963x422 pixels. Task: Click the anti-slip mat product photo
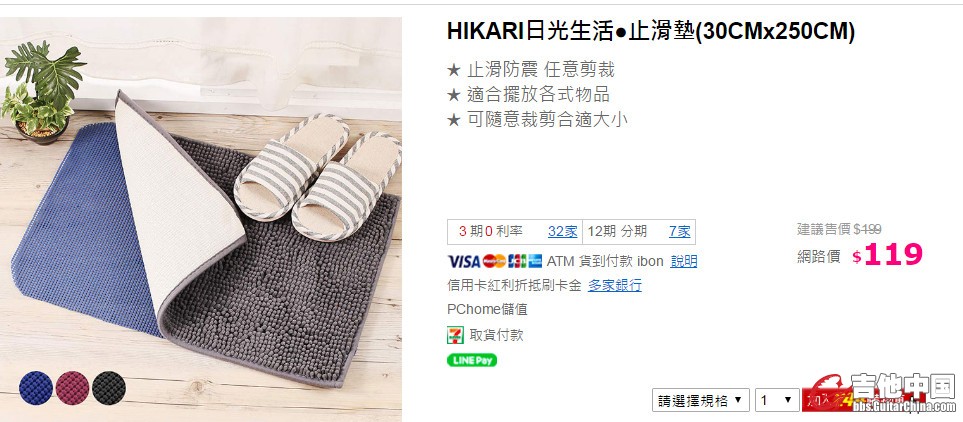pyautogui.click(x=201, y=219)
